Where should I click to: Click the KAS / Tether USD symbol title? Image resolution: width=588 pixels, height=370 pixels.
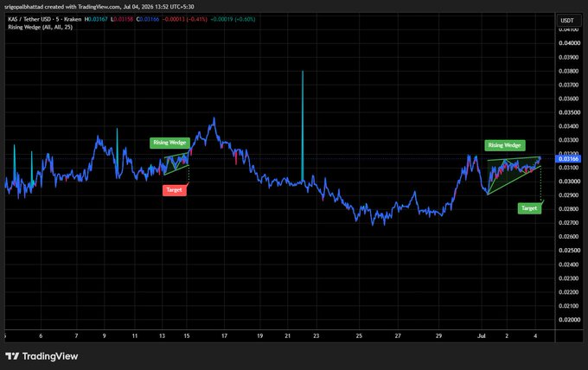(x=45, y=19)
